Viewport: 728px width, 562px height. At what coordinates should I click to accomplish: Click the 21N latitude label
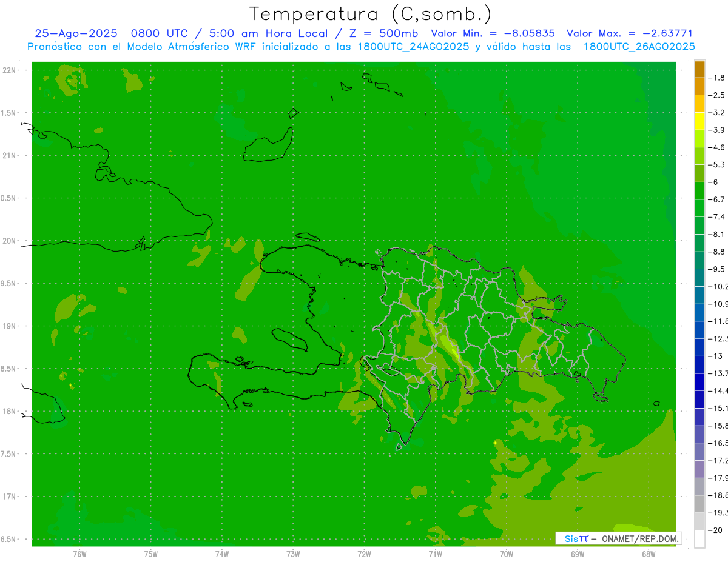(x=8, y=155)
